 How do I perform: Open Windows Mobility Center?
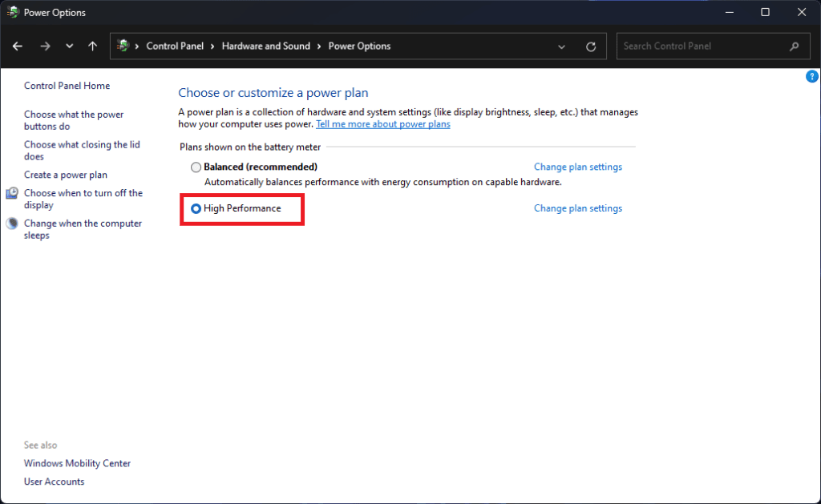click(x=77, y=463)
